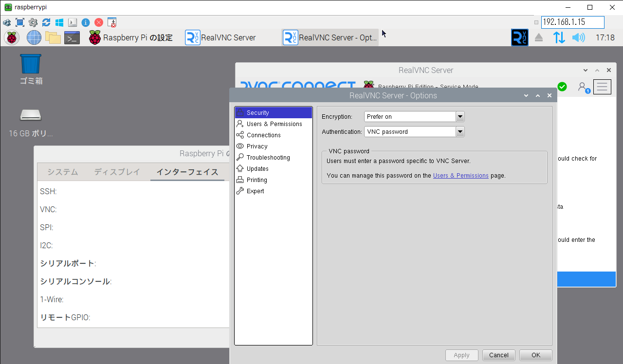
Task: Open the network arrows tray icon
Action: [x=559, y=37]
